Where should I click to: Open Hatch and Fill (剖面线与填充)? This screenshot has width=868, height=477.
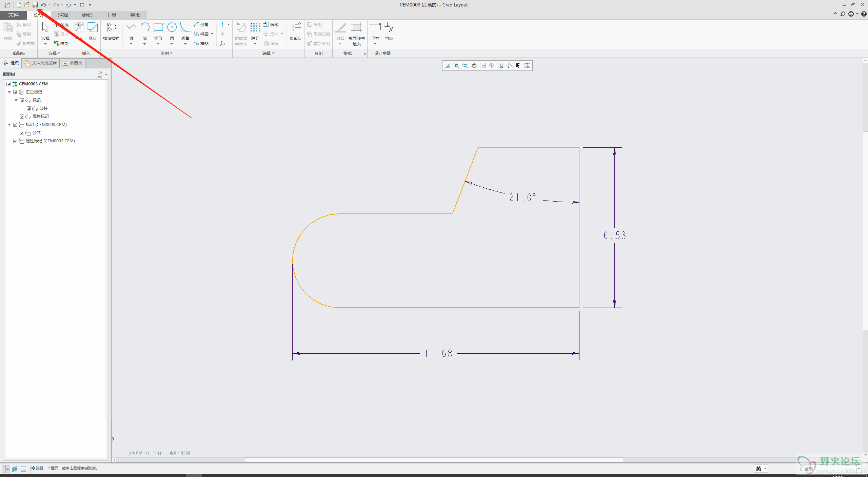[357, 34]
